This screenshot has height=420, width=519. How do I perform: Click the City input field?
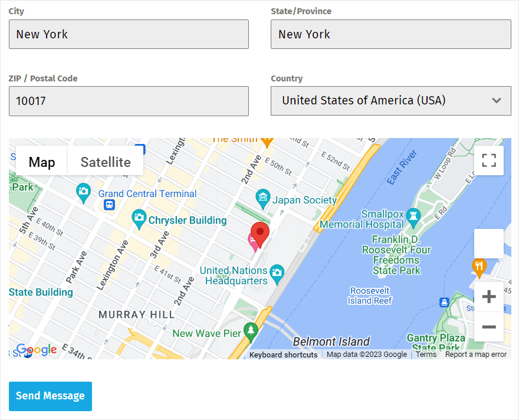pyautogui.click(x=129, y=34)
